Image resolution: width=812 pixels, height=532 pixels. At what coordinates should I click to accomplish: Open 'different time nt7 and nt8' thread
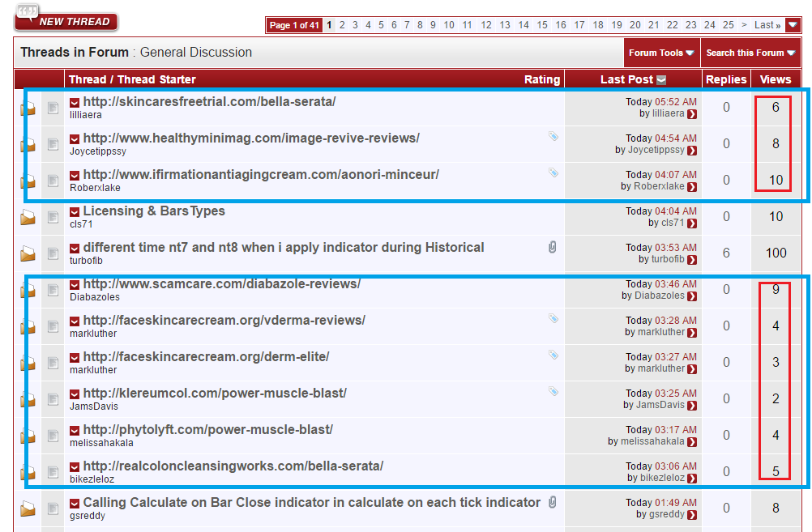pos(284,247)
